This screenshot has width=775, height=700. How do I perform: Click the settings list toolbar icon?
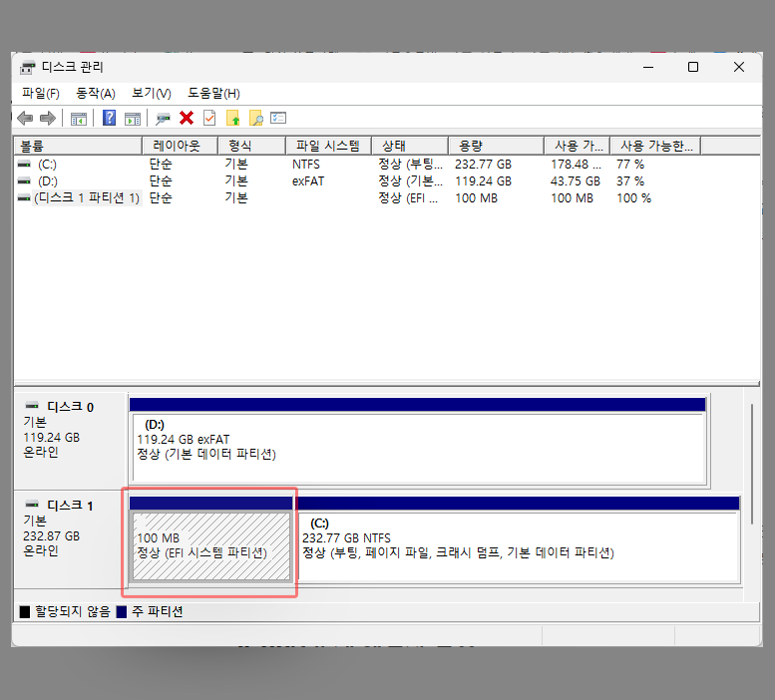click(278, 118)
